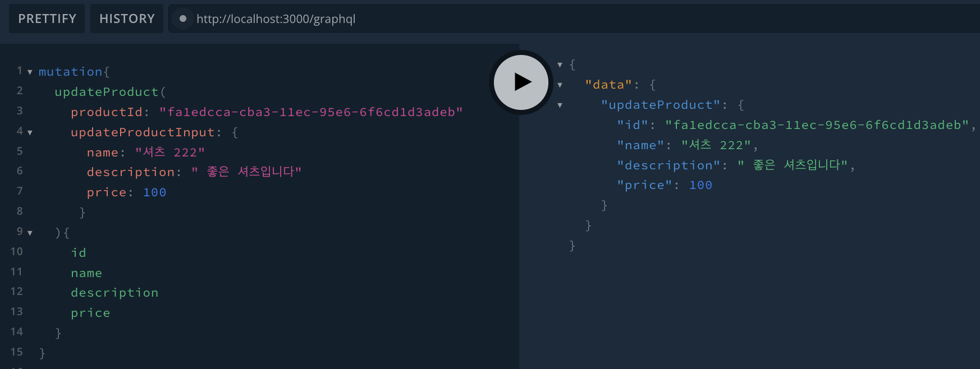
Task: Click price value 100 in the query editor
Action: [155, 192]
